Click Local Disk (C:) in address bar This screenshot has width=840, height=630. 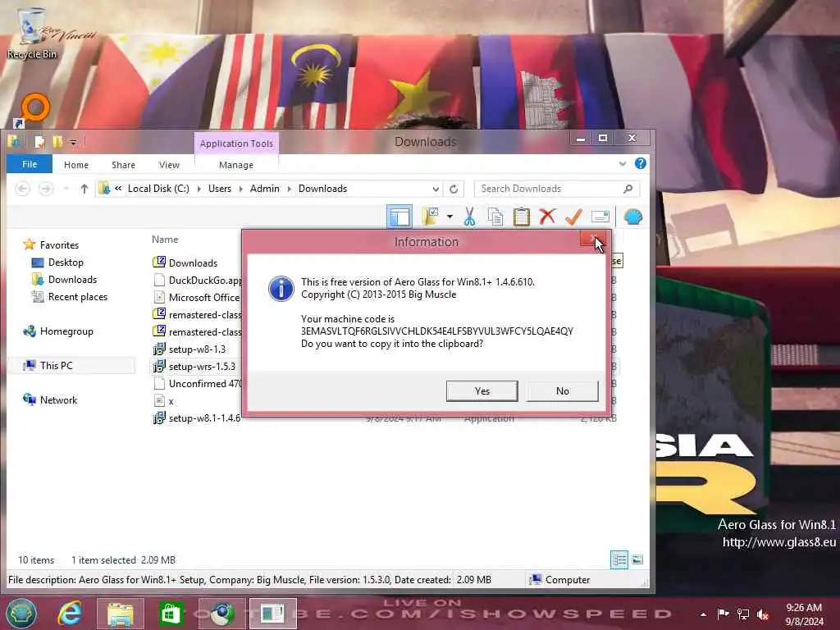158,189
